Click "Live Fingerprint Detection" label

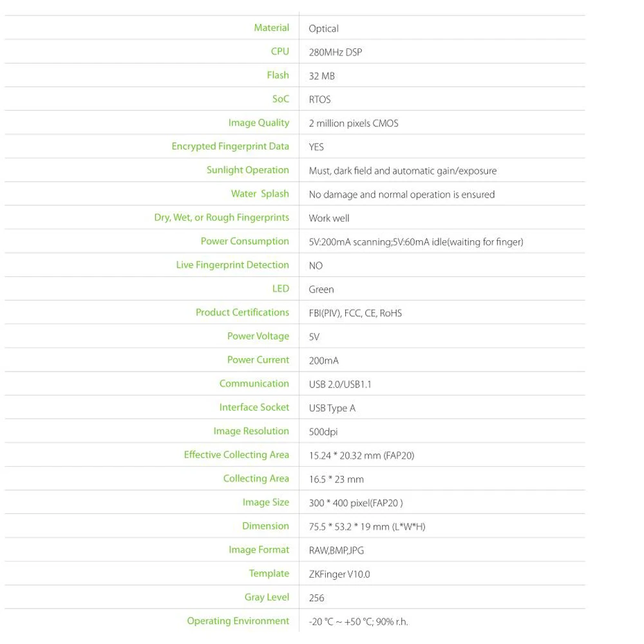pos(232,265)
